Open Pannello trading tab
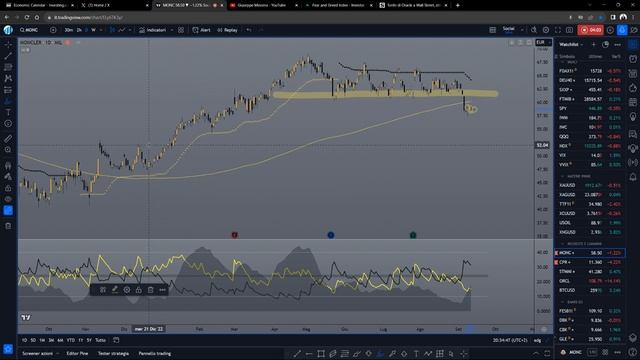 pyautogui.click(x=155, y=353)
